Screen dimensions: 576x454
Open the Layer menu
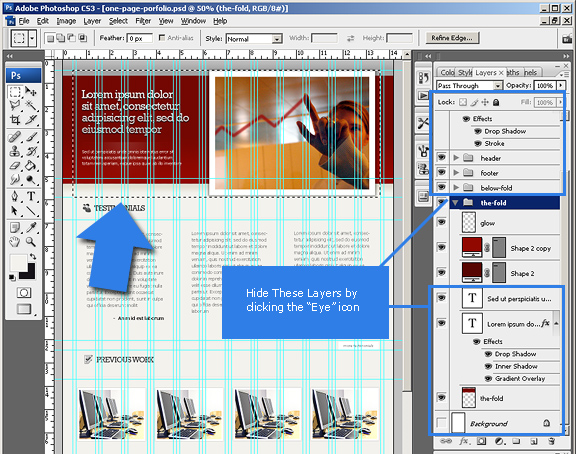[92, 21]
